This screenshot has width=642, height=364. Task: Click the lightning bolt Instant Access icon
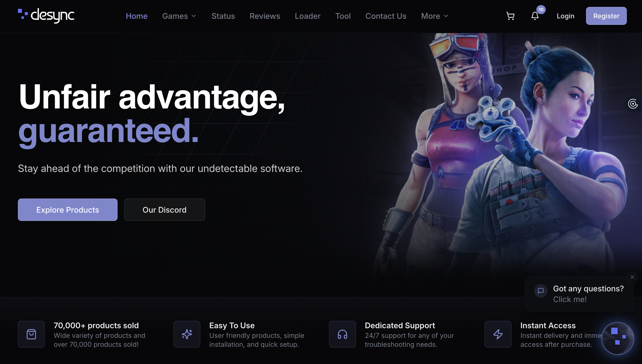[498, 334]
